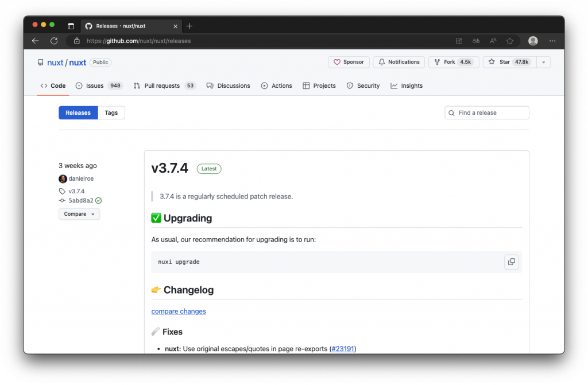
Task: Switch to the Code tab
Action: click(53, 86)
